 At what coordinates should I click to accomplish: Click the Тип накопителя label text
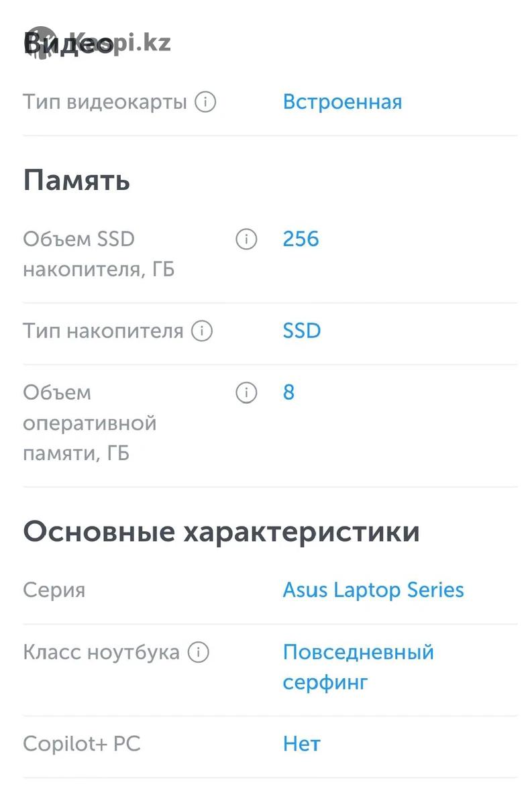point(103,331)
